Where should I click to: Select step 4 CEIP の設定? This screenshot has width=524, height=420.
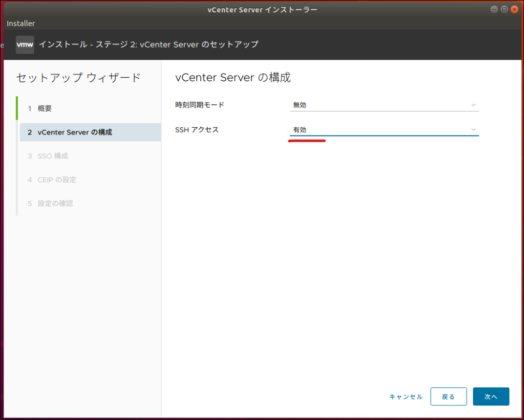pos(52,179)
